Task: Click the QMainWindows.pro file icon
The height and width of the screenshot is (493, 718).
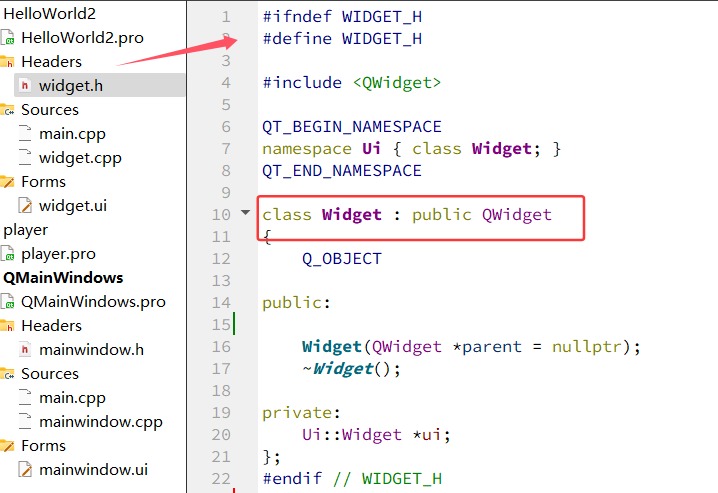Action: pos(7,302)
